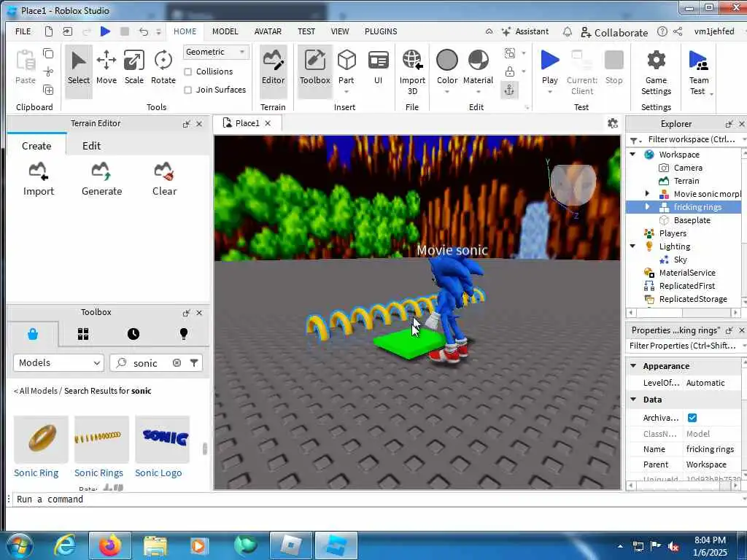Switch to the AVATAR ribbon tab
747x560 pixels.
tap(268, 31)
